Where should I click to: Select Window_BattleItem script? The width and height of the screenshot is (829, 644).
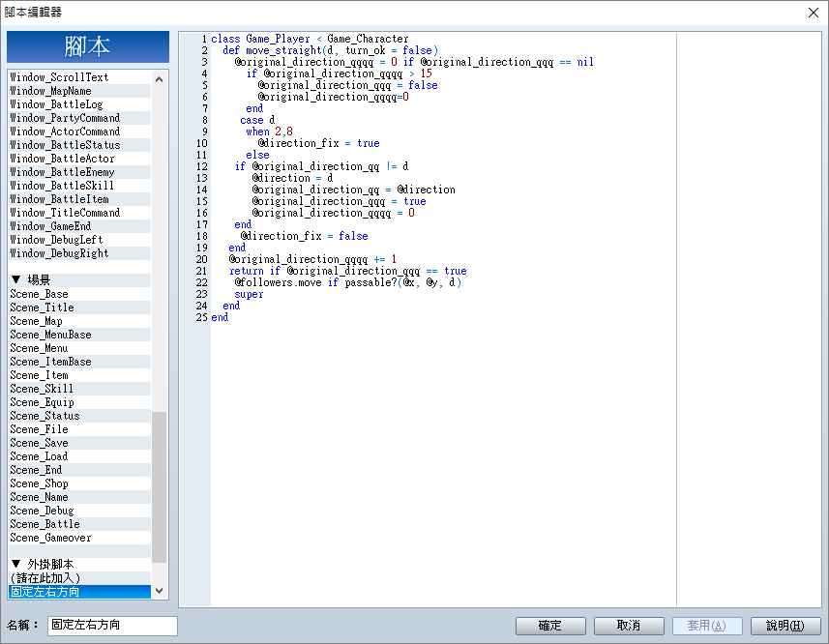pyautogui.click(x=80, y=199)
